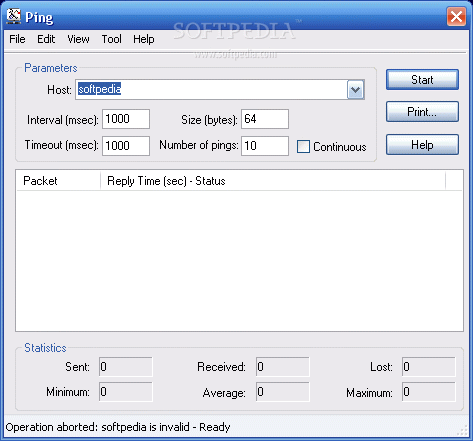Open the Edit menu

pyautogui.click(x=46, y=39)
